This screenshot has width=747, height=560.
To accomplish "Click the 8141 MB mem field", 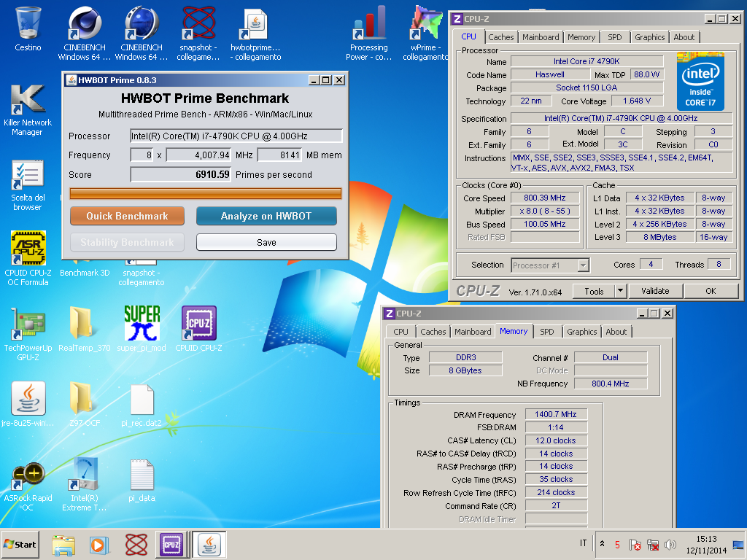I will (x=279, y=155).
